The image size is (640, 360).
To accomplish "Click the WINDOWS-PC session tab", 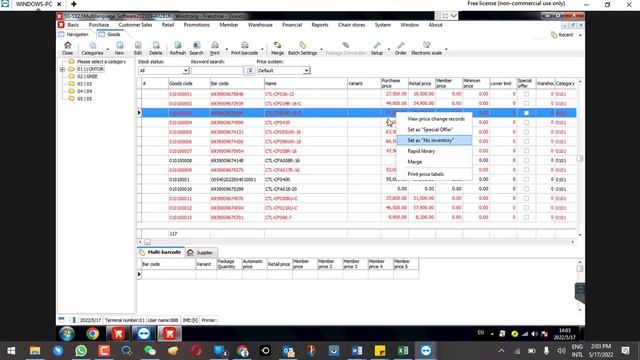I will pos(34,4).
